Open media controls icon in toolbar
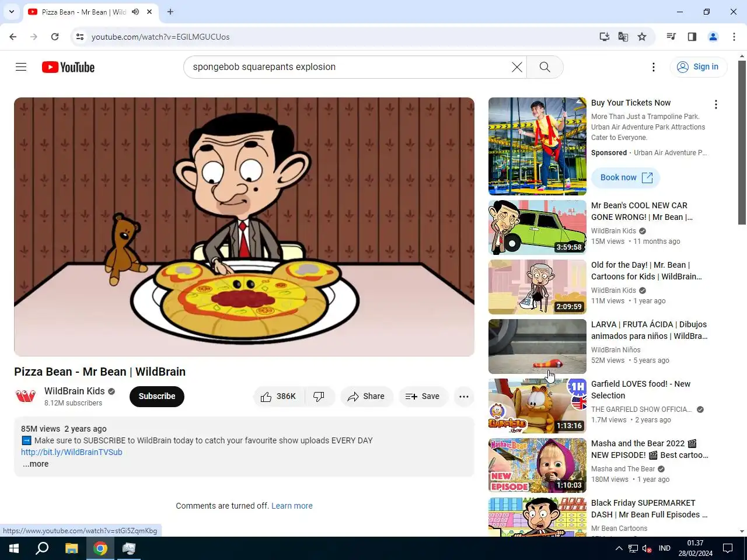Screen dimensions: 747x560 [671, 37]
